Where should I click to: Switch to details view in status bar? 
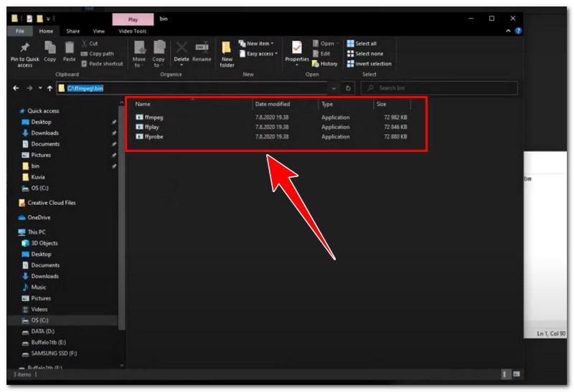[505, 374]
